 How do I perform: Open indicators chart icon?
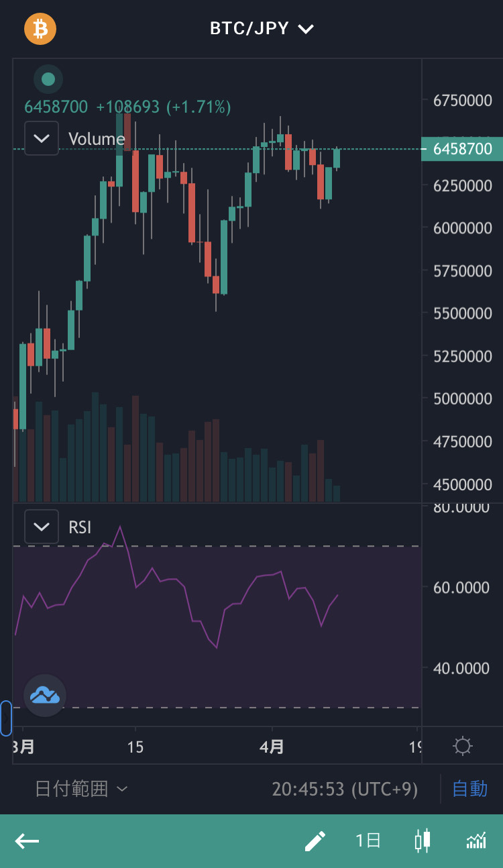[x=476, y=840]
